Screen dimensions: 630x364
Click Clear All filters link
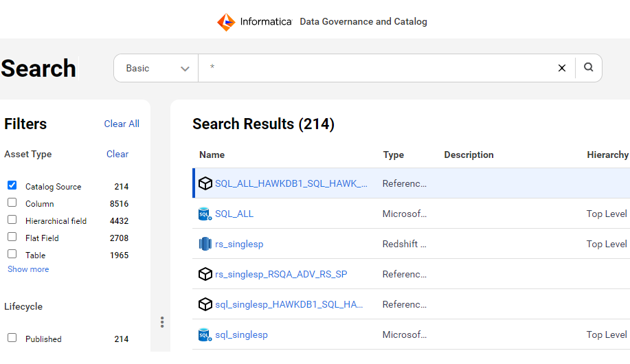(122, 124)
